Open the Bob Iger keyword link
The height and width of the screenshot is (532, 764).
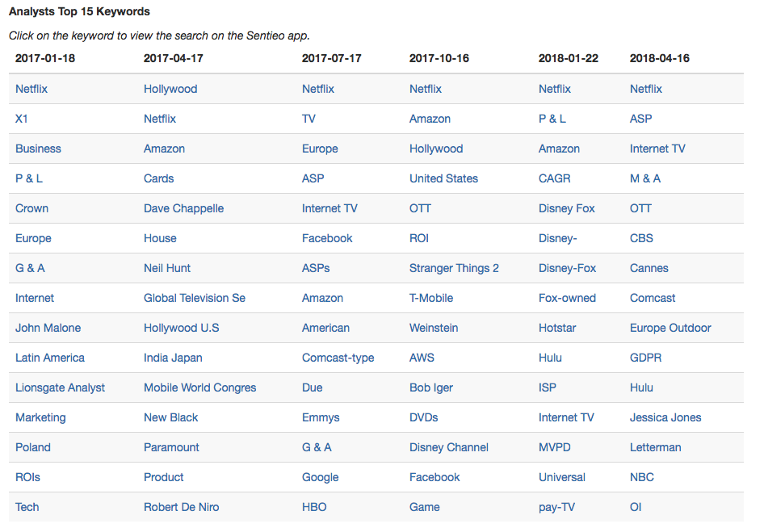click(431, 387)
